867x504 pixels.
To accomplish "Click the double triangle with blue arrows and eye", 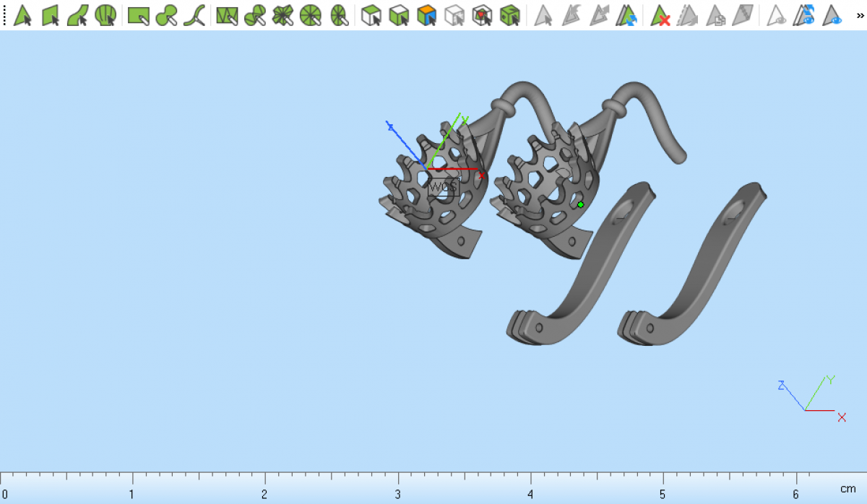I will [805, 14].
